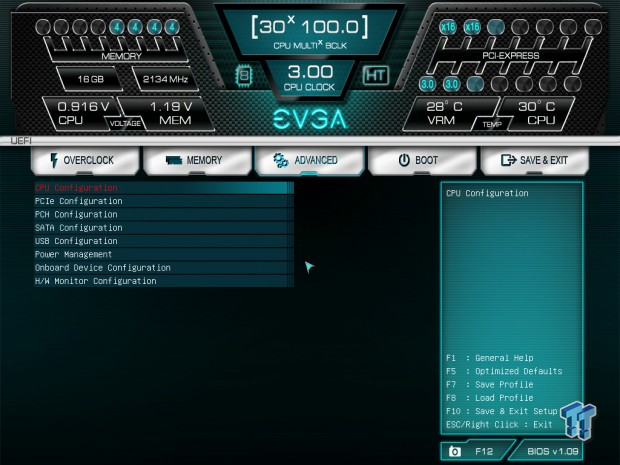The image size is (620, 465).
Task: Click the F7 Save Profile hint
Action: pyautogui.click(x=490, y=385)
